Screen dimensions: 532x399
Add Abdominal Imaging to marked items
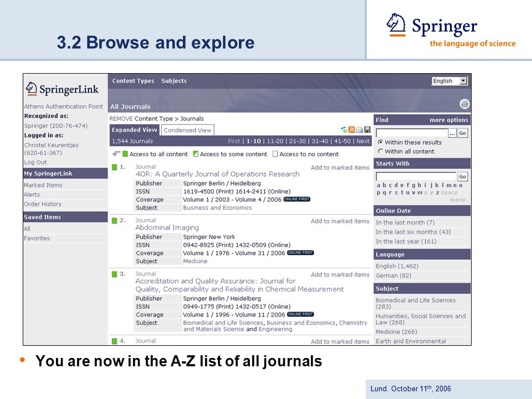(x=340, y=221)
